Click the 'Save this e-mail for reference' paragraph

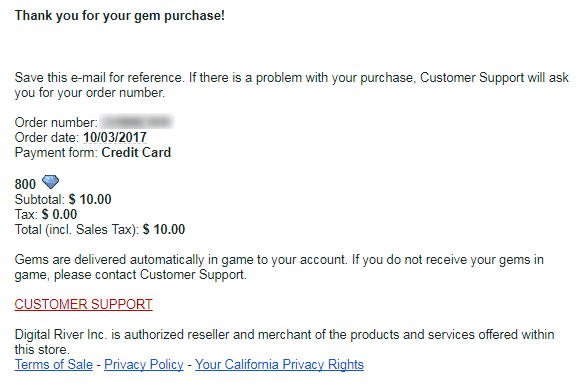tap(292, 85)
